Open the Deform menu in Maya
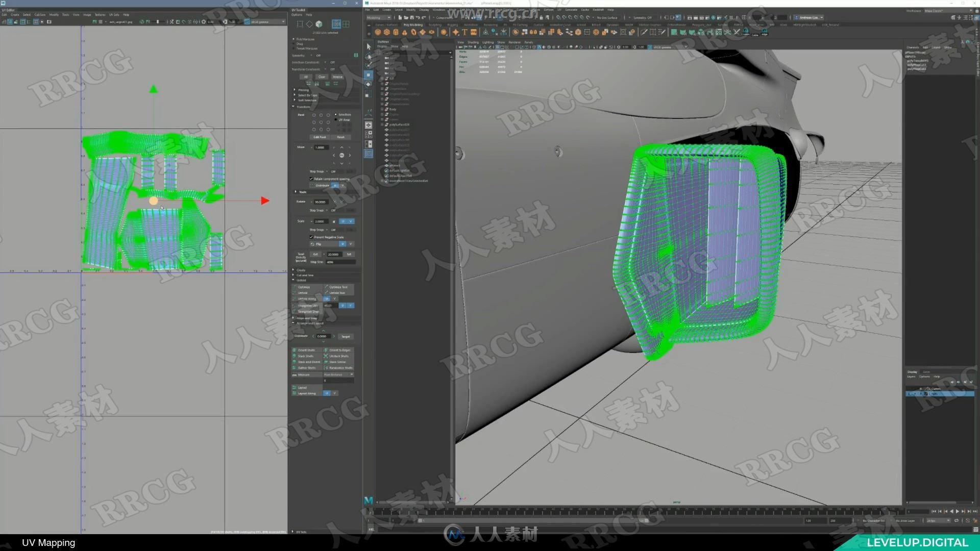Screen dimensions: 980x551 549,10
